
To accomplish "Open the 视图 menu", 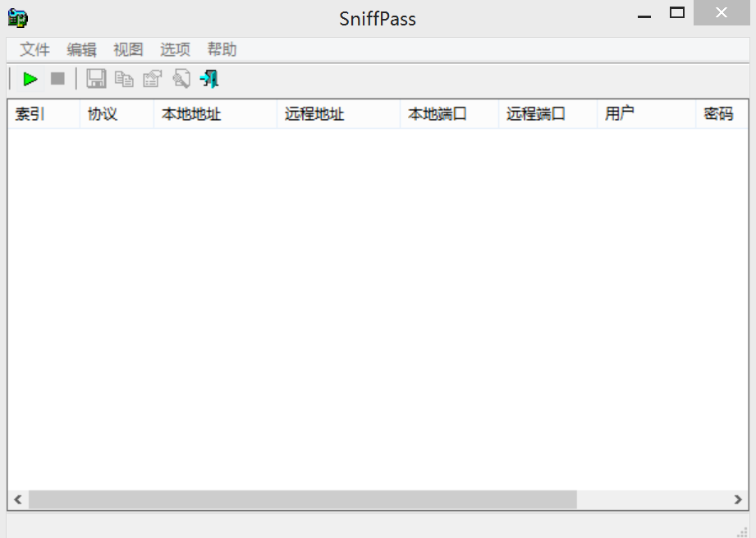I will point(128,49).
